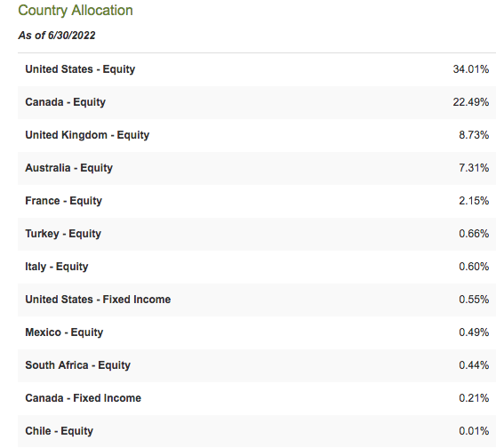Screen dimensions: 504x448
Task: Select the Australia - Equity row label
Action: pos(69,168)
